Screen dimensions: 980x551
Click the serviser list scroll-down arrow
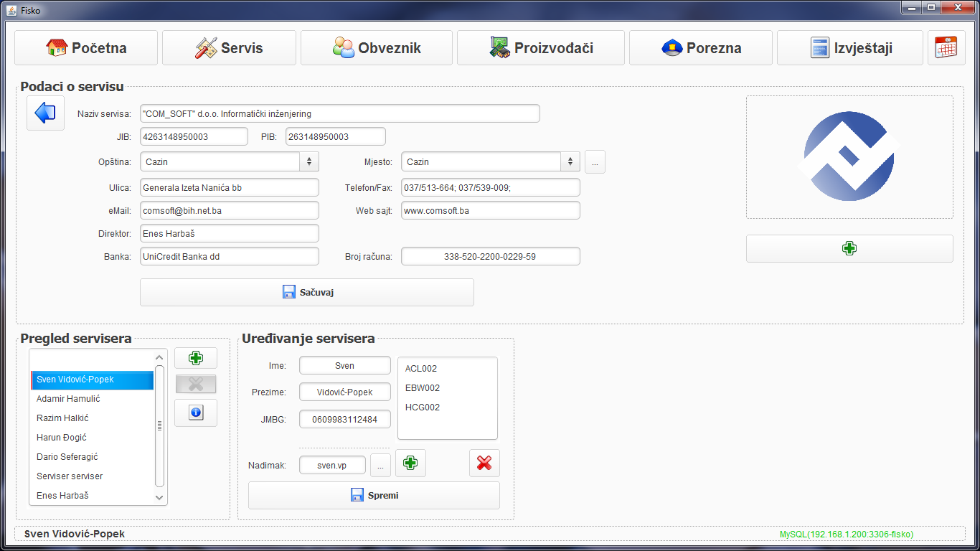pos(160,497)
